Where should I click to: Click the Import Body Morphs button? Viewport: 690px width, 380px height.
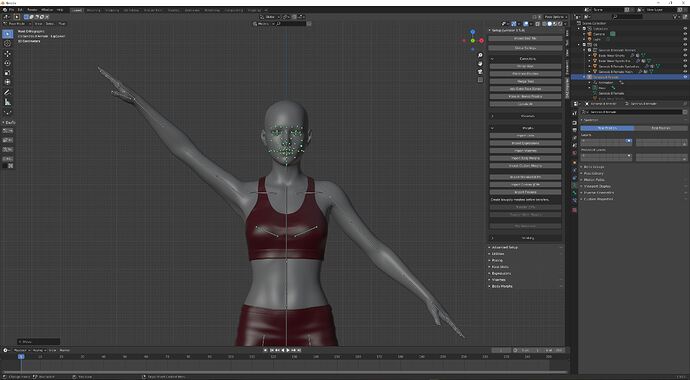[525, 158]
